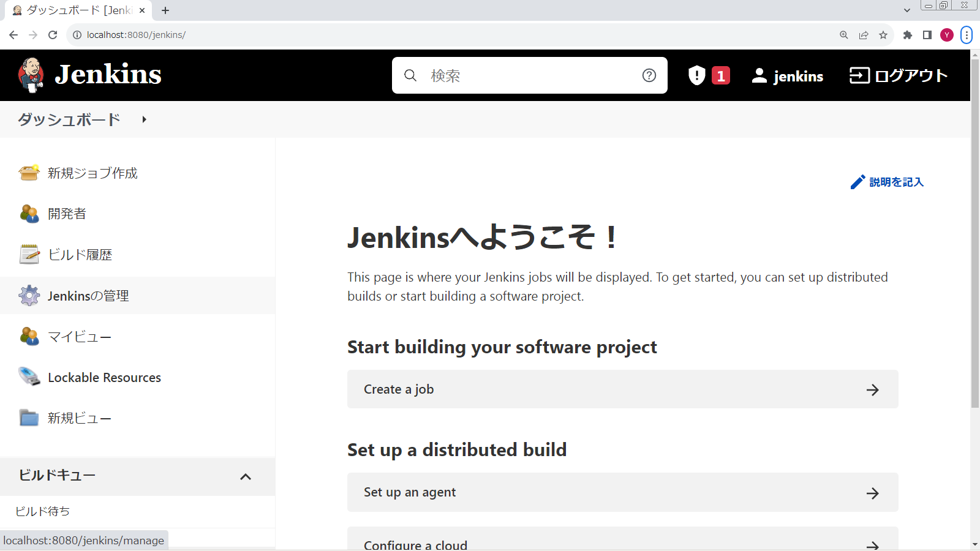Click the scrollbar down arrow
Image resolution: width=980 pixels, height=551 pixels.
click(975, 544)
